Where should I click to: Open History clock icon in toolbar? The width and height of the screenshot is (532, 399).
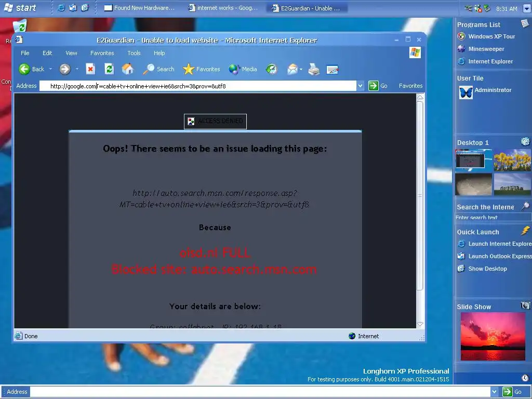pos(271,69)
